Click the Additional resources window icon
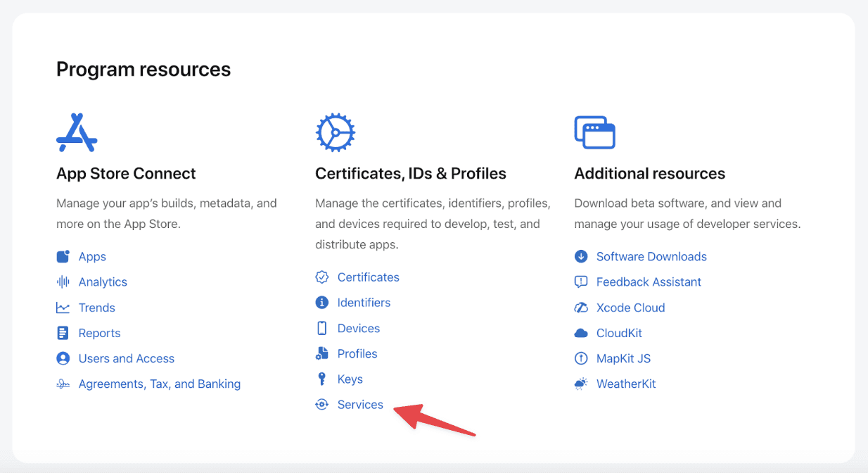 click(x=595, y=132)
